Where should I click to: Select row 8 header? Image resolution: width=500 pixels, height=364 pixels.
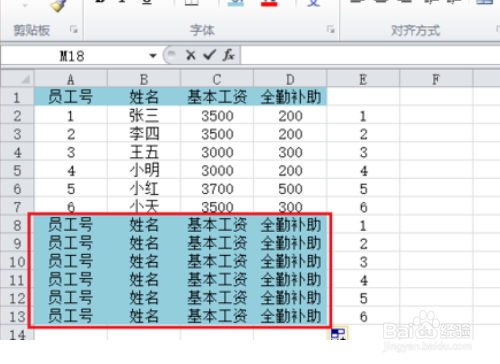17,225
